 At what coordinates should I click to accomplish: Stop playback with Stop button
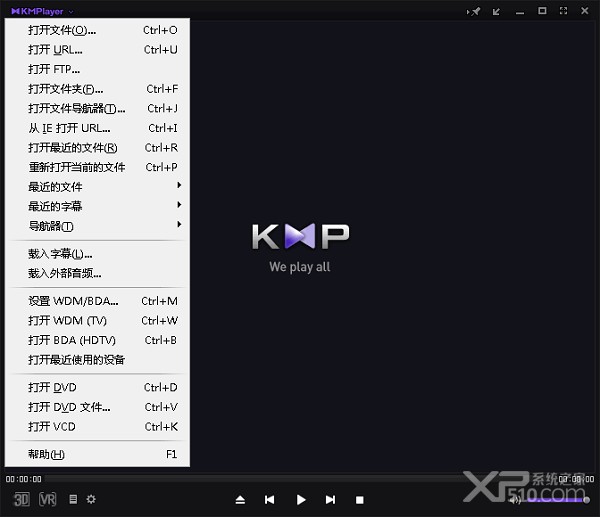point(360,500)
